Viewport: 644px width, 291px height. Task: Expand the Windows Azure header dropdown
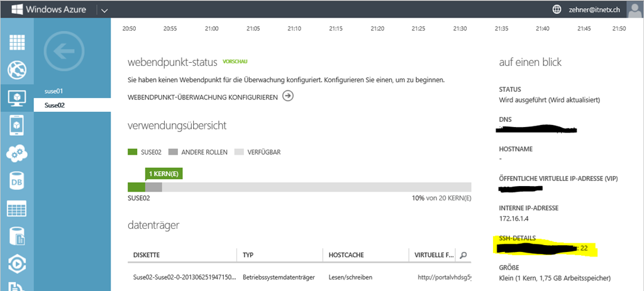point(104,10)
